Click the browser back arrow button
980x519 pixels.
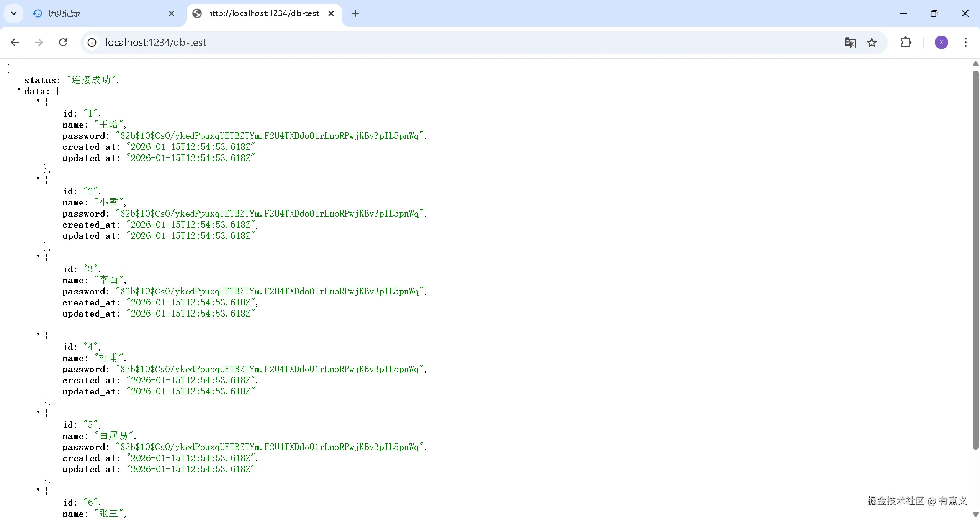15,43
